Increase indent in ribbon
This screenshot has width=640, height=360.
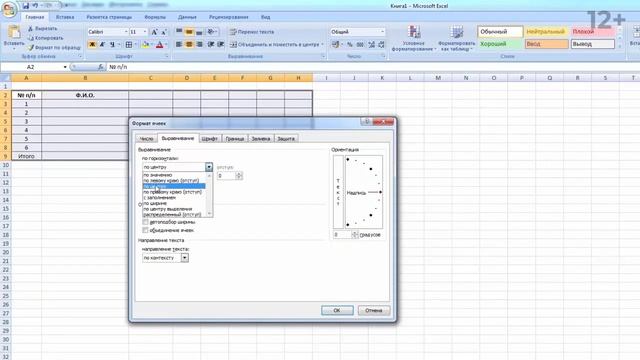pyautogui.click(x=220, y=44)
